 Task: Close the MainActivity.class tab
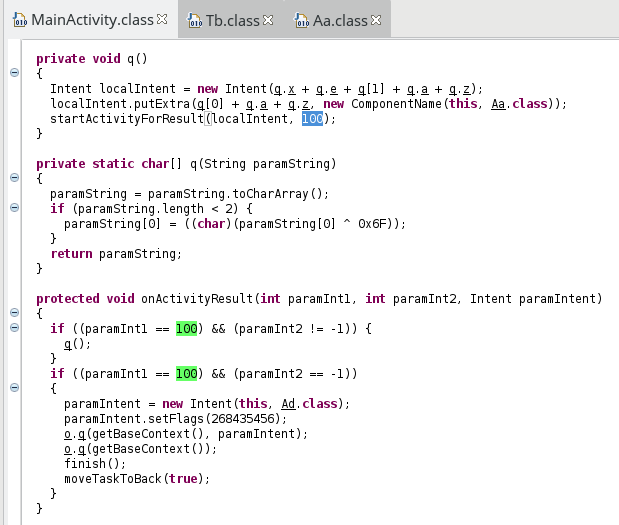coord(162,19)
